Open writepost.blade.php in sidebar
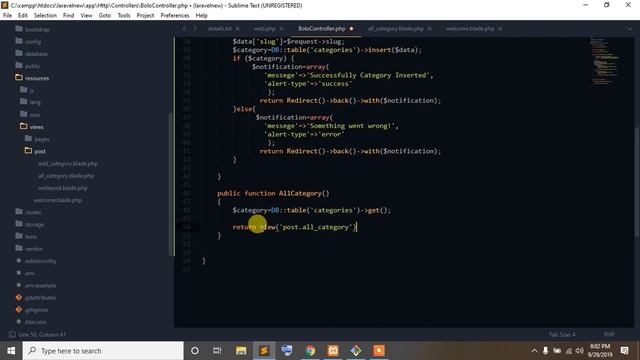This screenshot has width=640, height=360. pos(63,188)
